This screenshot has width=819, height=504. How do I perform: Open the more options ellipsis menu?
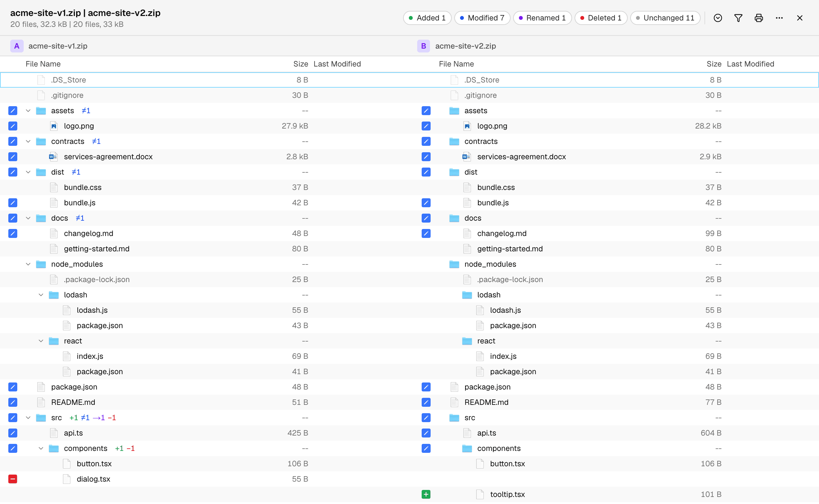779,18
